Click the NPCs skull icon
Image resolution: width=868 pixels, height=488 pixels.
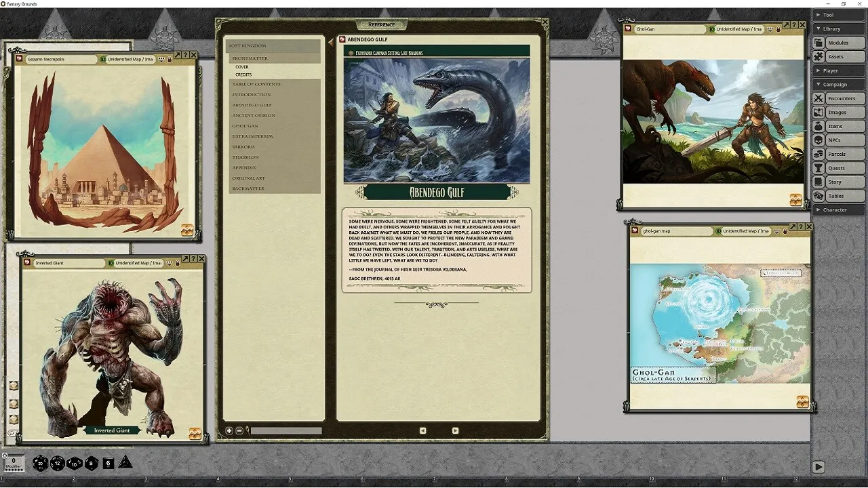818,140
